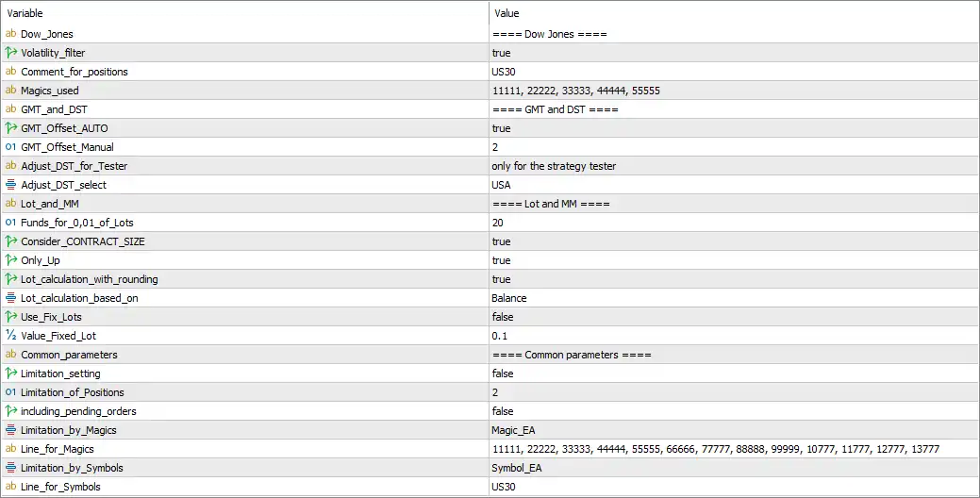Click the Variable column header

coord(244,13)
